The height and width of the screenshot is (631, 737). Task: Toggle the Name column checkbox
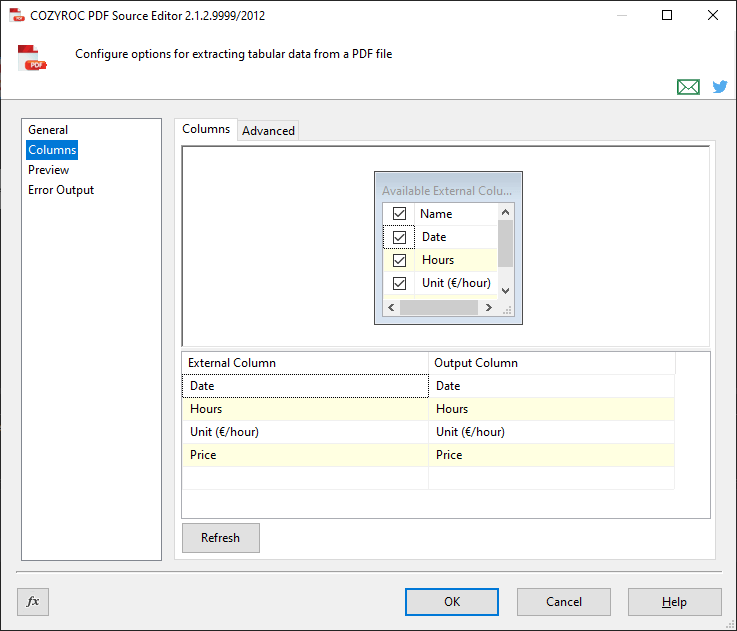(x=400, y=214)
